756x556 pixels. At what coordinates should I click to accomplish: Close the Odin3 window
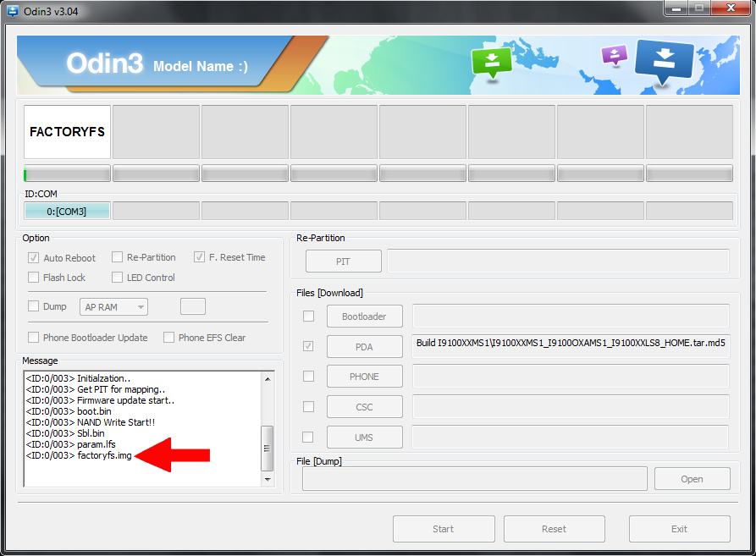point(731,8)
